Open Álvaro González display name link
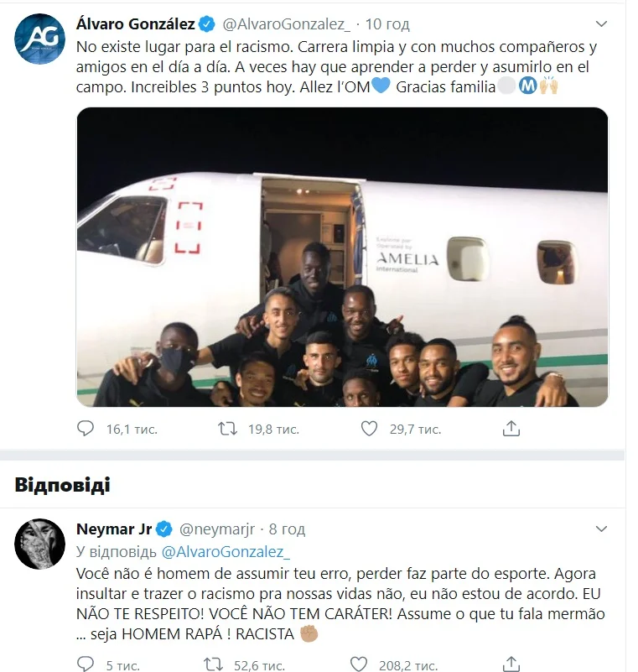 click(134, 24)
